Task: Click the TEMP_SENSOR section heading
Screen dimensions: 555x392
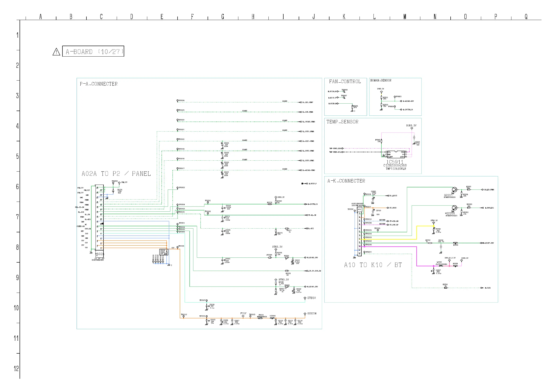Action: (342, 122)
